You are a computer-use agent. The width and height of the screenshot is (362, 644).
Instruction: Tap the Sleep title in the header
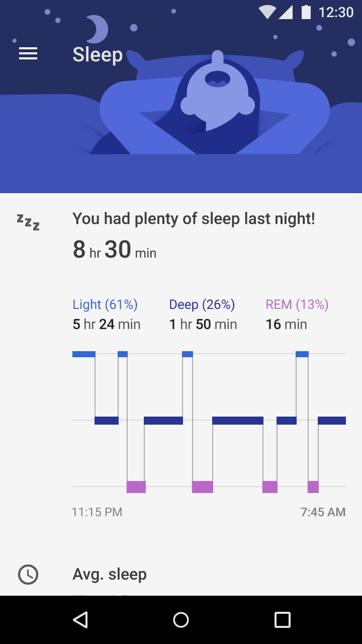tap(98, 54)
